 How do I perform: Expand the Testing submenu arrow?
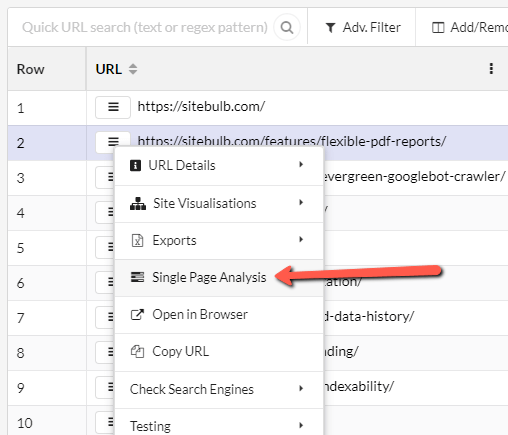coord(301,425)
